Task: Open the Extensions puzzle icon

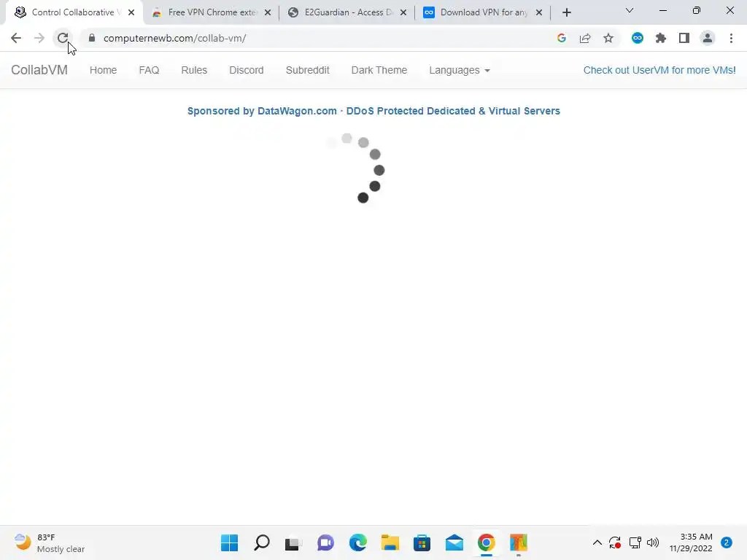Action: pos(661,38)
